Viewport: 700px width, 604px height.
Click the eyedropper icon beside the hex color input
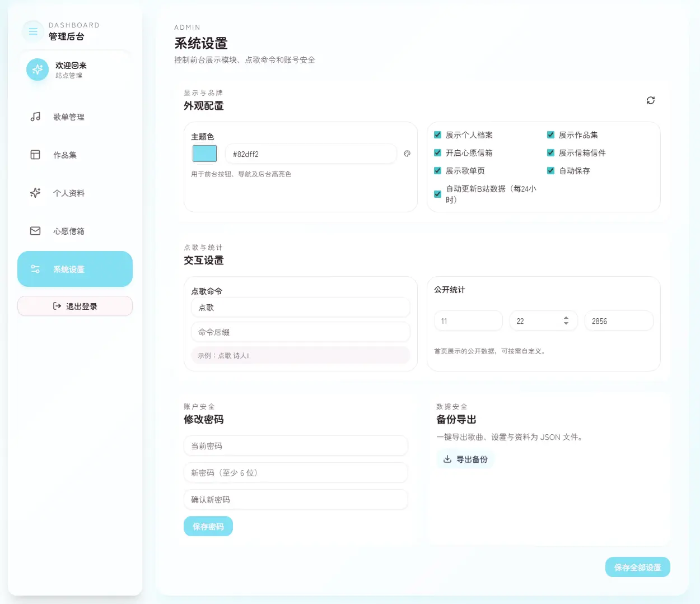click(407, 153)
